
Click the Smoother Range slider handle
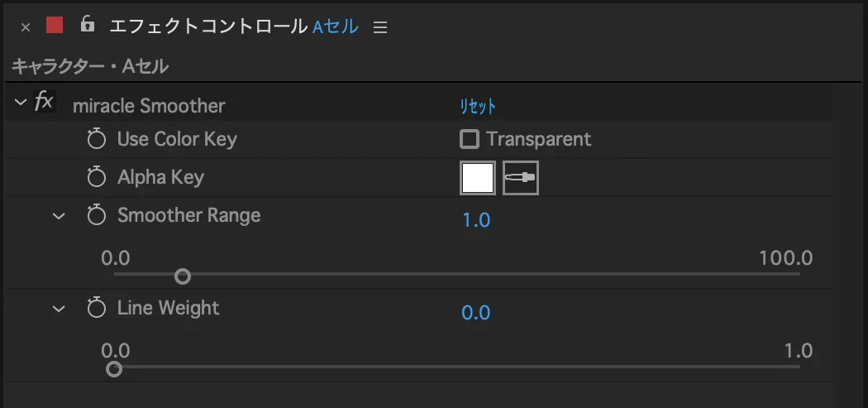(183, 276)
